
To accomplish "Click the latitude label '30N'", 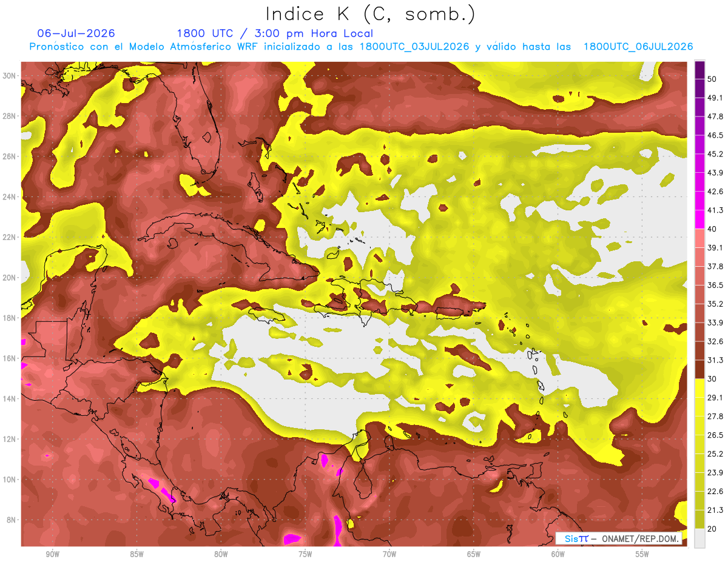I will point(9,76).
